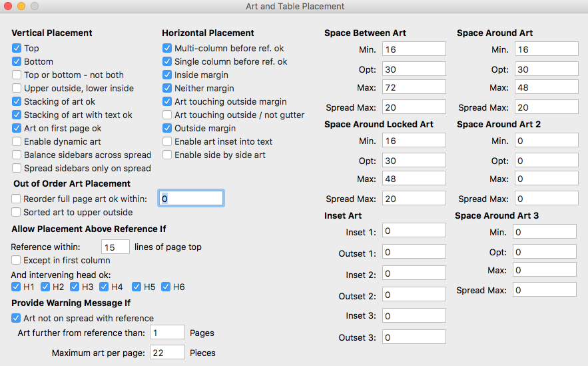Enable Top or bottom - not both

[17, 75]
